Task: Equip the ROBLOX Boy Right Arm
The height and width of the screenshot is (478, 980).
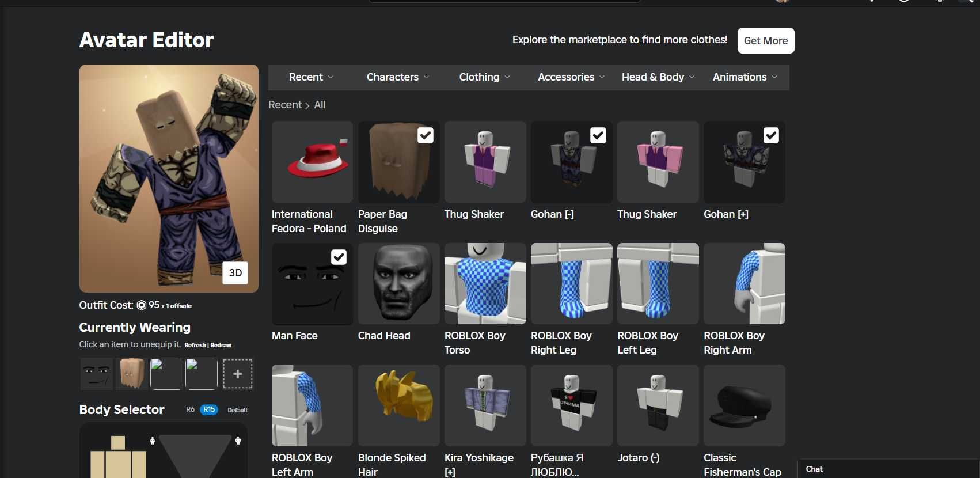Action: pyautogui.click(x=745, y=284)
